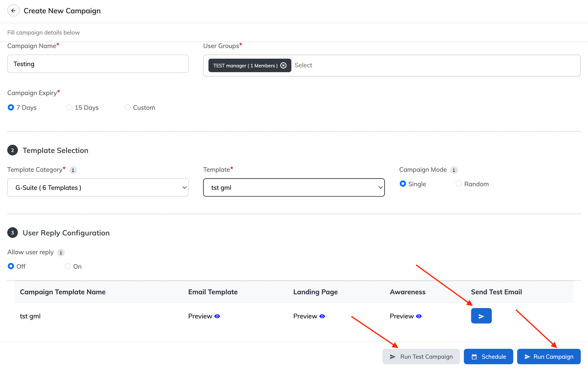Open the Template Category dropdown
The height and width of the screenshot is (372, 588).
(98, 187)
